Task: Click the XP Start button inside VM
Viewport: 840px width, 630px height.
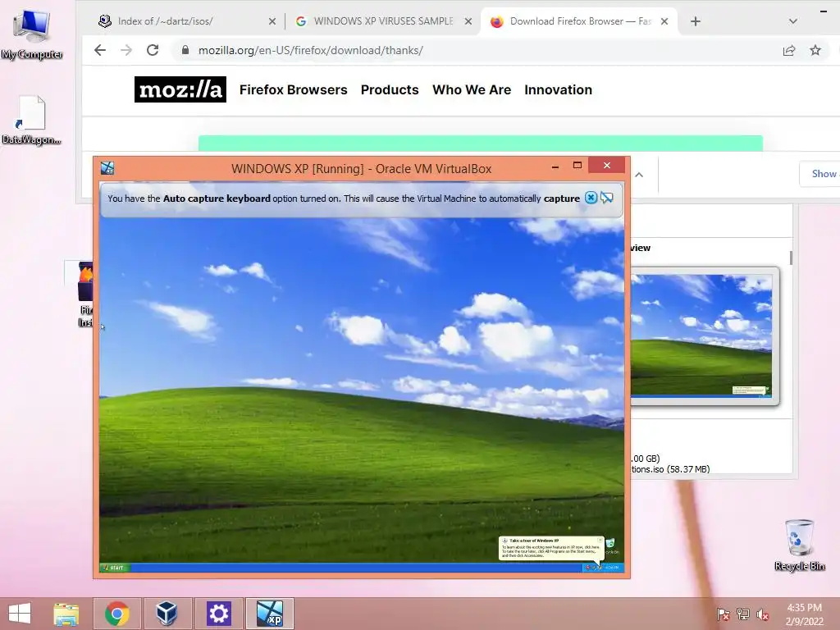Action: coord(115,568)
